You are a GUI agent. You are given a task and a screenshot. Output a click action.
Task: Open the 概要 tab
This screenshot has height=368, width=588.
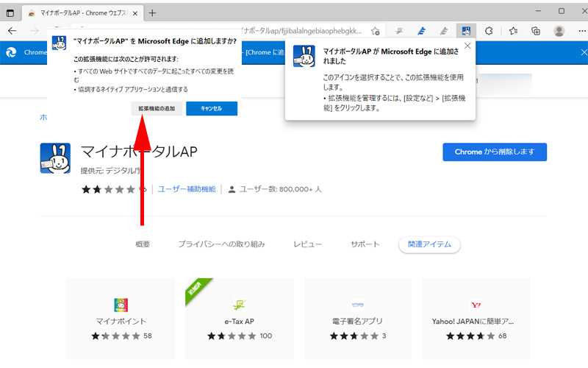(143, 244)
